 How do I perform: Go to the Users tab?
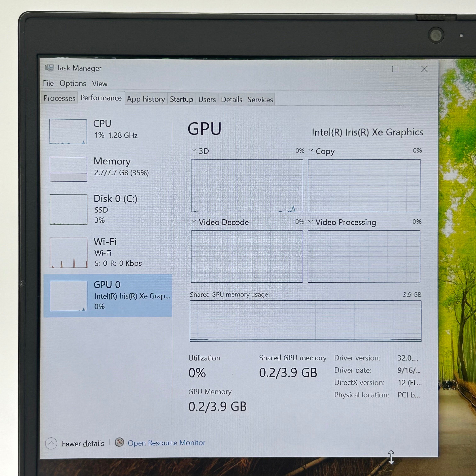[x=207, y=99]
